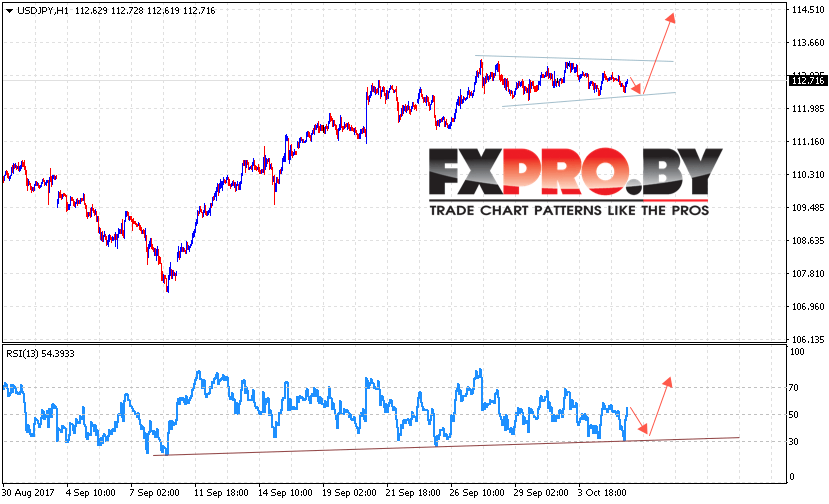This screenshot has height=504, width=829.
Task: Select the RSI 100 level label
Action: click(x=796, y=352)
